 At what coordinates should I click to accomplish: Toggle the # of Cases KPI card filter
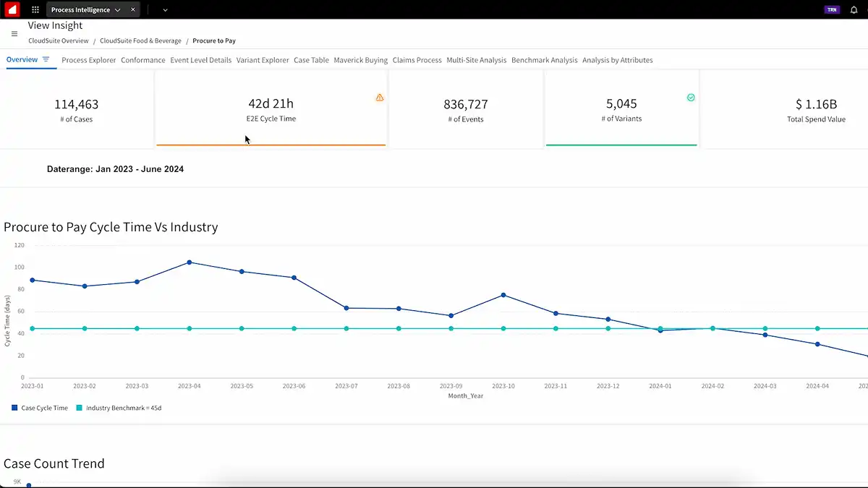76,108
